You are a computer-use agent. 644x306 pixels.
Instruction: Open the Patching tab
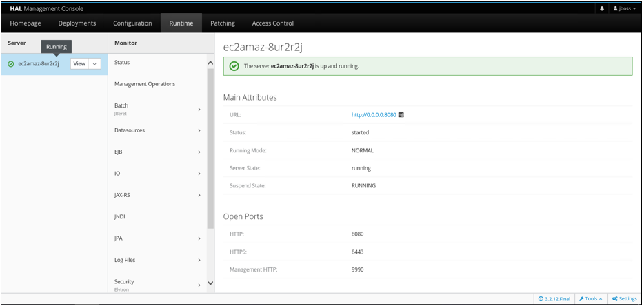click(223, 23)
